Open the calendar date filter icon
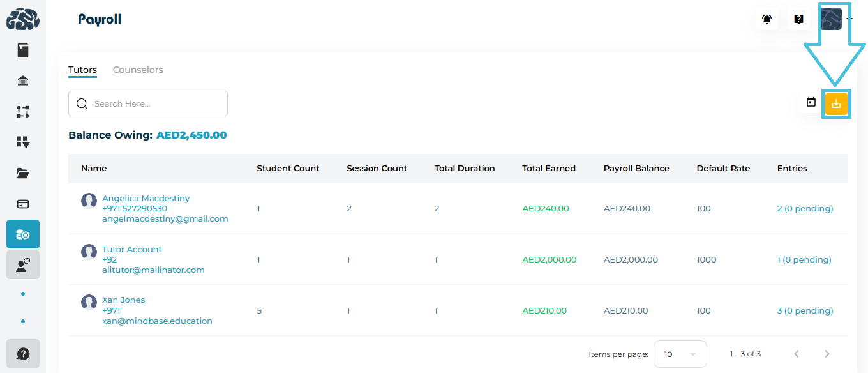 811,102
